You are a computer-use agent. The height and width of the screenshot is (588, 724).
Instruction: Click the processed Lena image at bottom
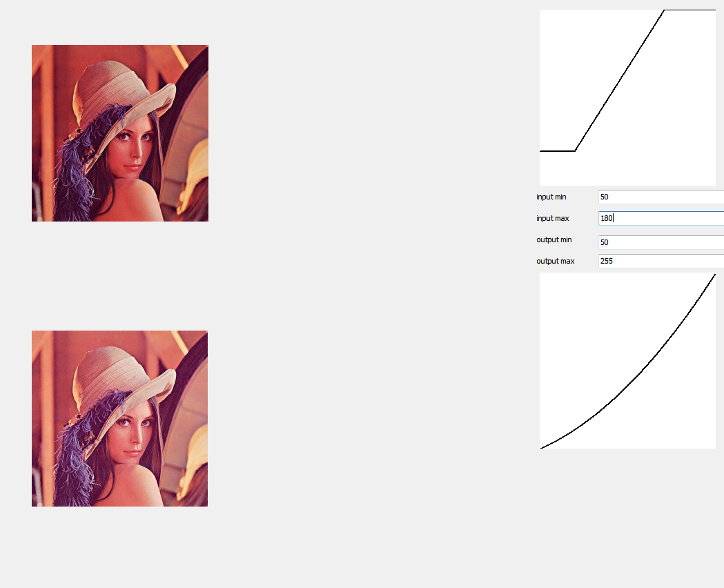[x=119, y=419]
